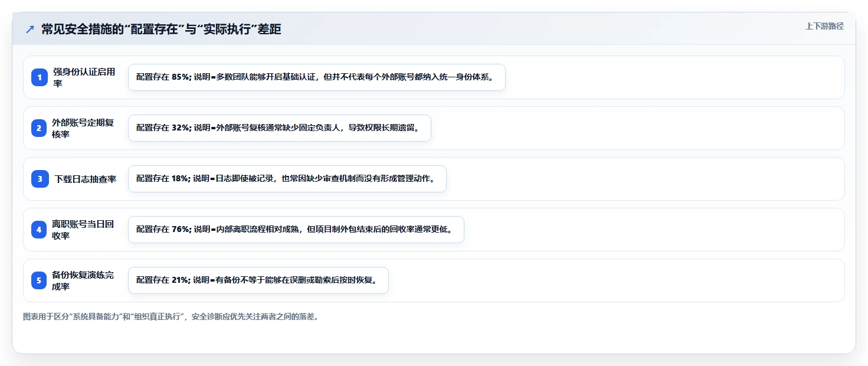Click the arrow icon beside the chart title
The width and height of the screenshot is (868, 366).
click(x=30, y=30)
